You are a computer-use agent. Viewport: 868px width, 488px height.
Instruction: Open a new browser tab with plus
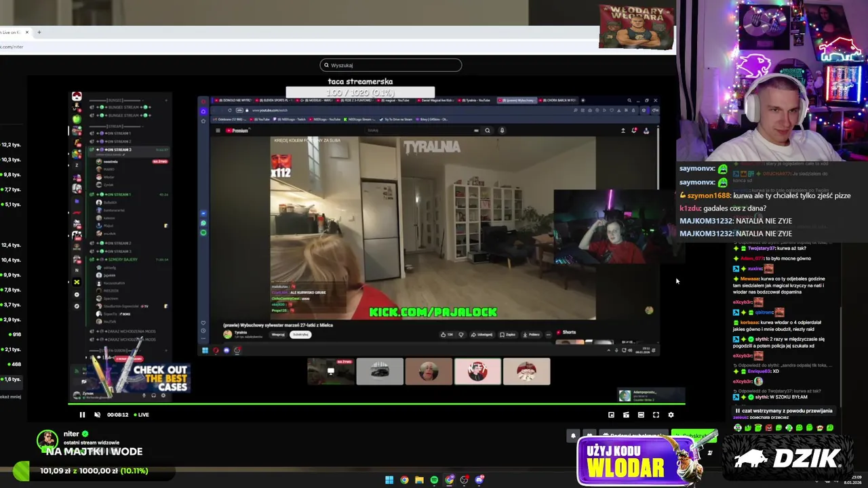[39, 32]
